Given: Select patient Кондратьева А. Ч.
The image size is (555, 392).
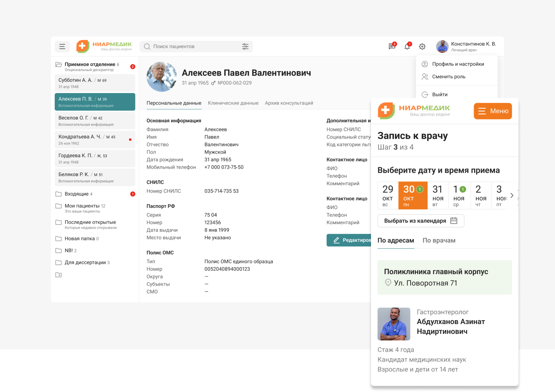Looking at the screenshot, I should [95, 139].
